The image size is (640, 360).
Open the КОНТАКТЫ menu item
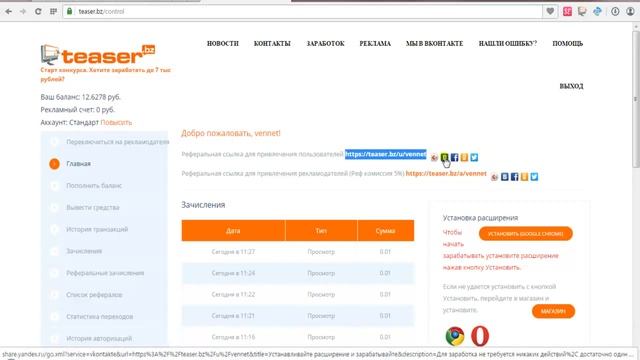272,43
